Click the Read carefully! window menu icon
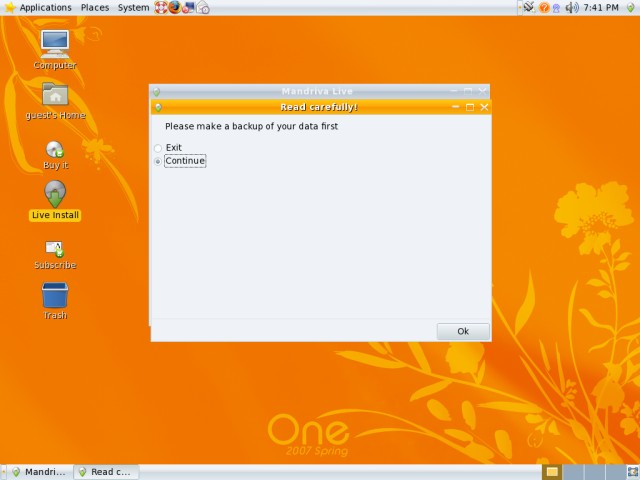 (158, 107)
